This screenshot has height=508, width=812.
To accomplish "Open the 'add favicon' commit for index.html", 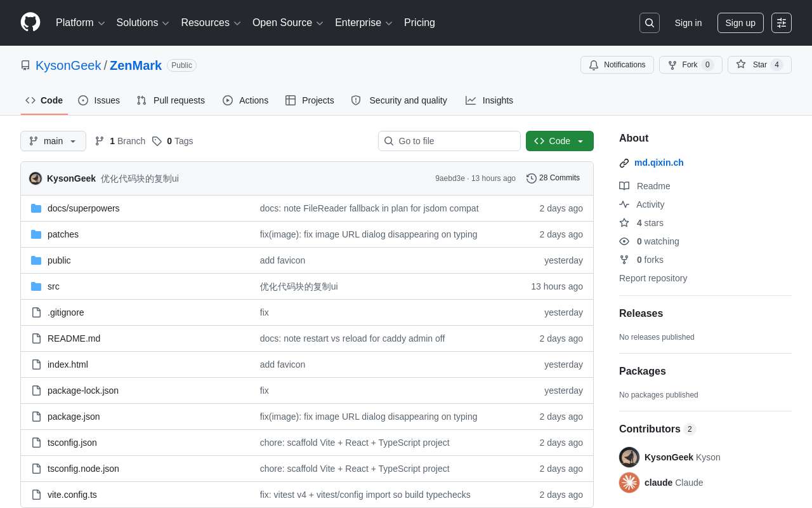I will point(282,364).
